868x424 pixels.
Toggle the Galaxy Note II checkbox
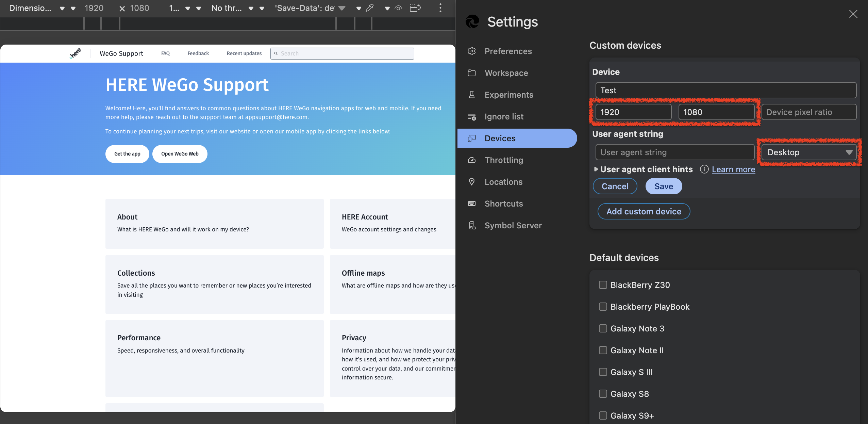point(603,350)
